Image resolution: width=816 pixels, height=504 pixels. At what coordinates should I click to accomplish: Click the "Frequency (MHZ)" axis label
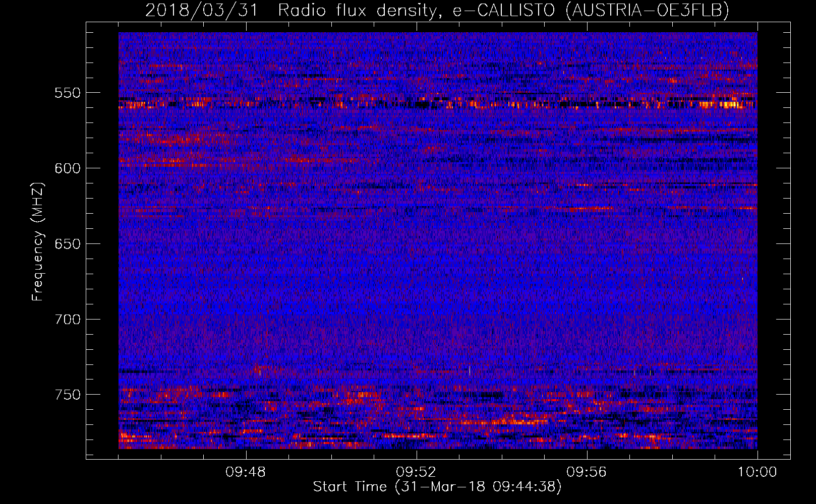(x=38, y=242)
